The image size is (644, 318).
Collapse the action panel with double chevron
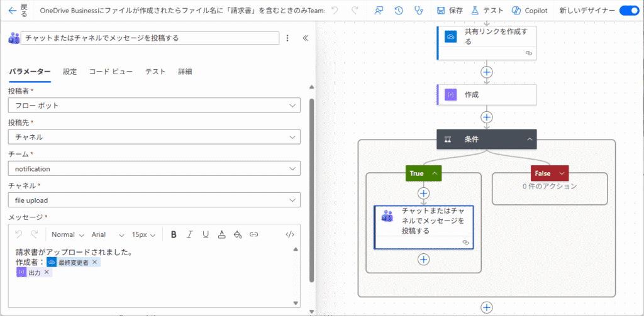305,38
